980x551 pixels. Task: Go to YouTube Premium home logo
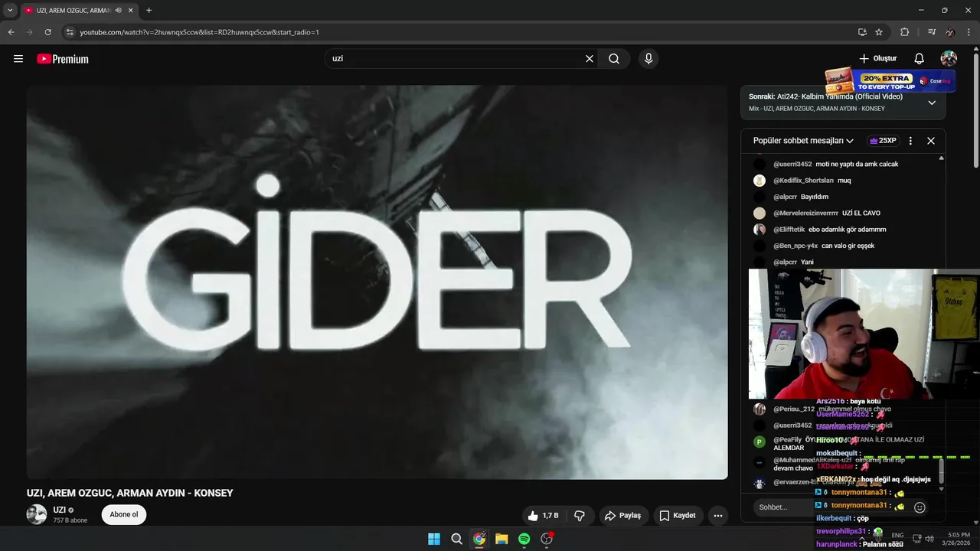coord(63,59)
